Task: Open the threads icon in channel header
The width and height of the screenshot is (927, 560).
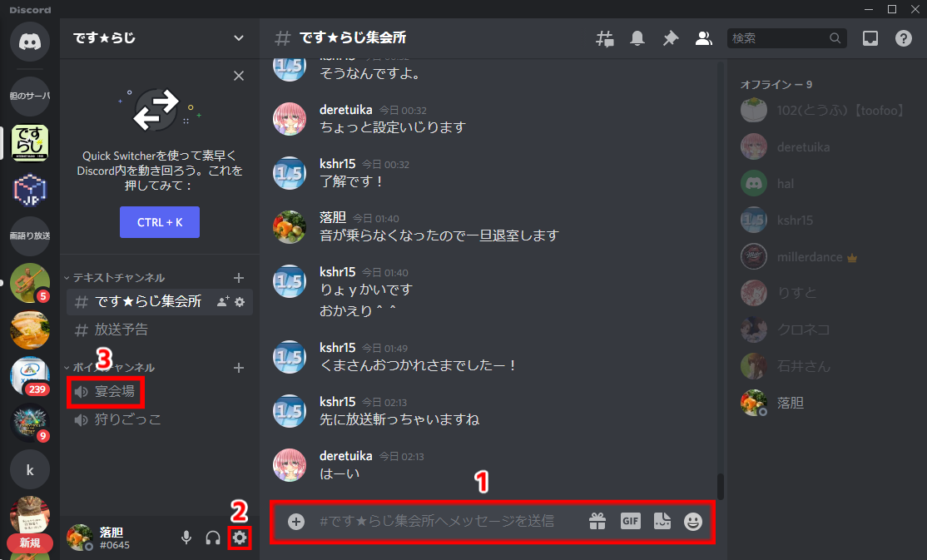Action: point(604,38)
